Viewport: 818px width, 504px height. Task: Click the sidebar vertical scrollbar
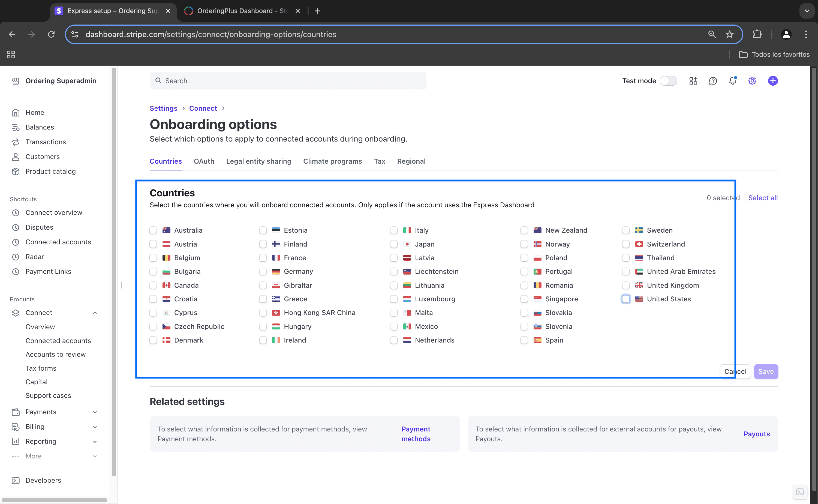click(114, 272)
